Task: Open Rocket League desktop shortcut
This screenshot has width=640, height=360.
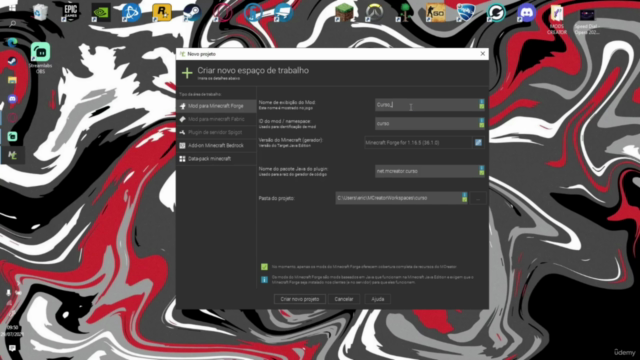Action: [x=466, y=13]
